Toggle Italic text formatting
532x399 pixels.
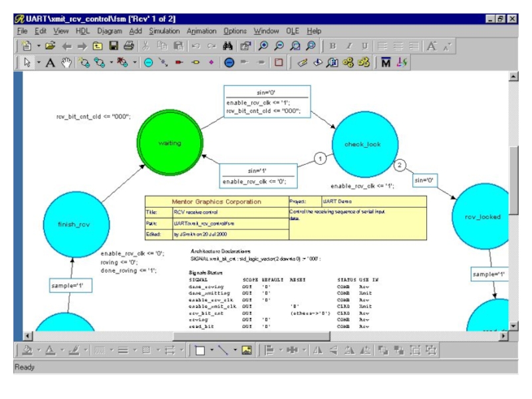pos(348,47)
